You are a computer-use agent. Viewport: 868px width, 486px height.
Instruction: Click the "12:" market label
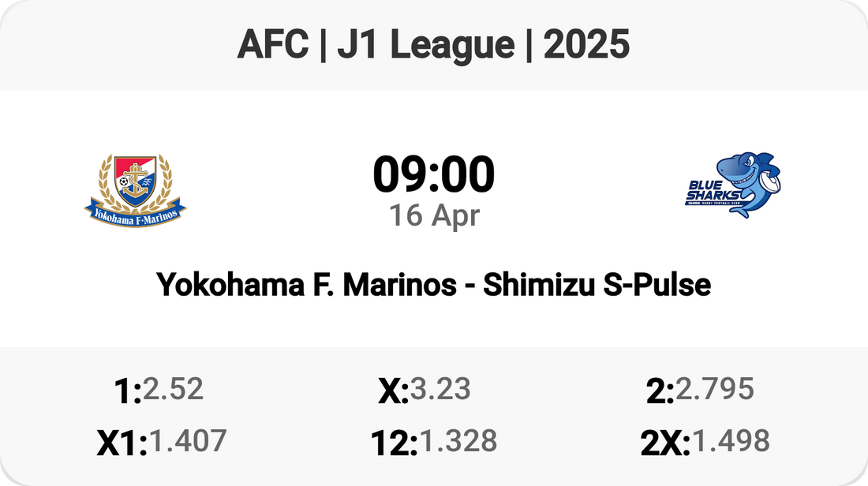(394, 443)
